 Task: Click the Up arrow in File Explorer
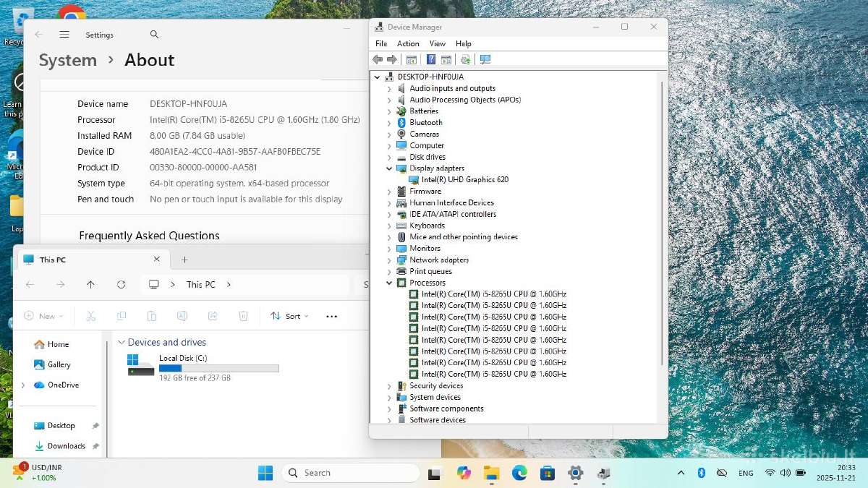[x=90, y=285]
